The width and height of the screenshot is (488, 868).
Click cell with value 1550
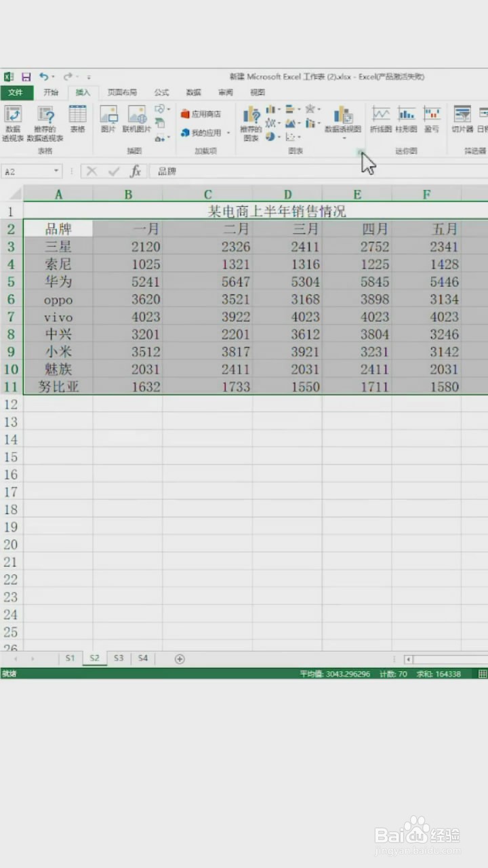pyautogui.click(x=287, y=387)
